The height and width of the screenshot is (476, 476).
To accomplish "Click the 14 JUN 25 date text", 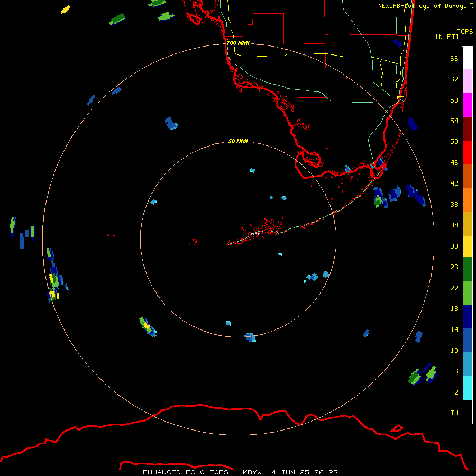I will click(x=288, y=472).
